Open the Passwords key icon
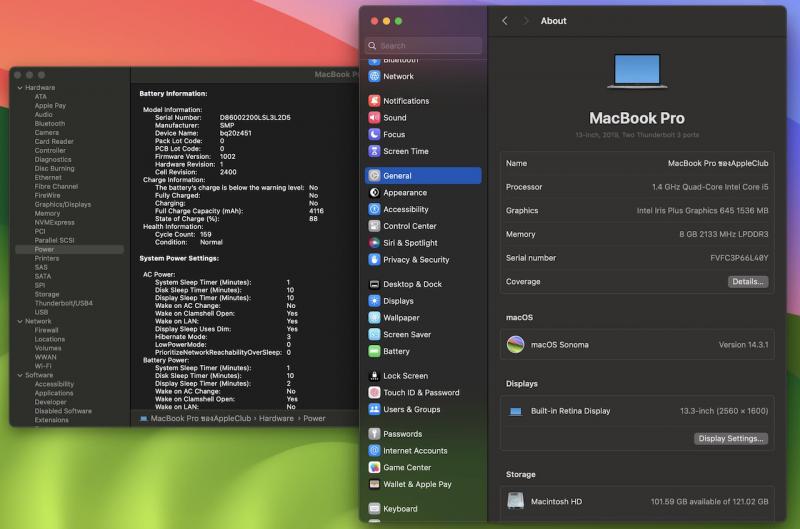This screenshot has width=800, height=529. click(x=374, y=434)
